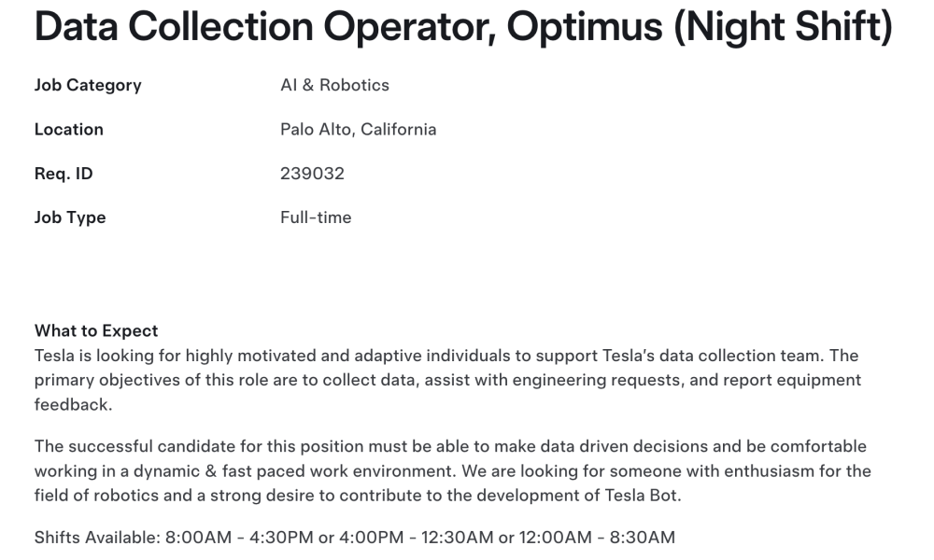Image resolution: width=934 pixels, height=560 pixels.
Task: Click the requisition number 239032
Action: click(313, 174)
